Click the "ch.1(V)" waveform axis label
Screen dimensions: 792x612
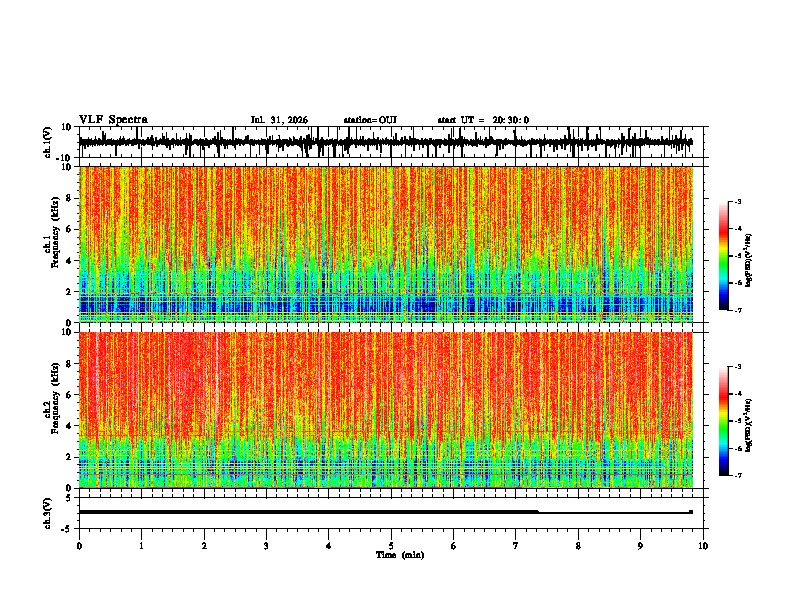[x=47, y=142]
